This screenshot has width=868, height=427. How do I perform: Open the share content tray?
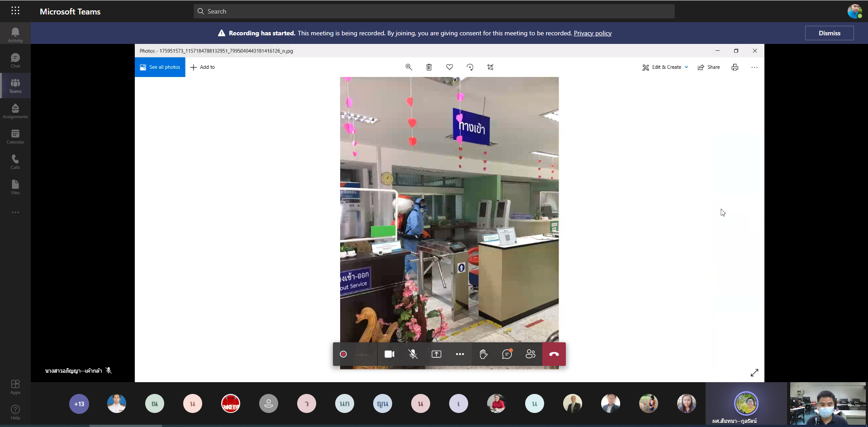(436, 354)
